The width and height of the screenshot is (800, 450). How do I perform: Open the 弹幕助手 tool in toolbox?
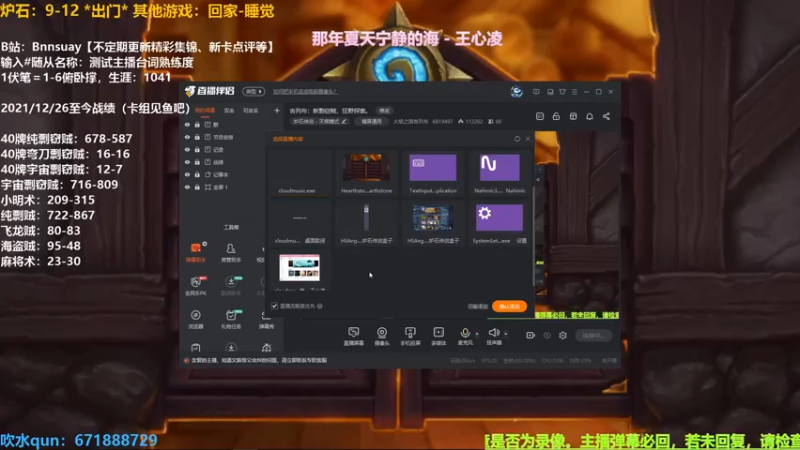(195, 252)
